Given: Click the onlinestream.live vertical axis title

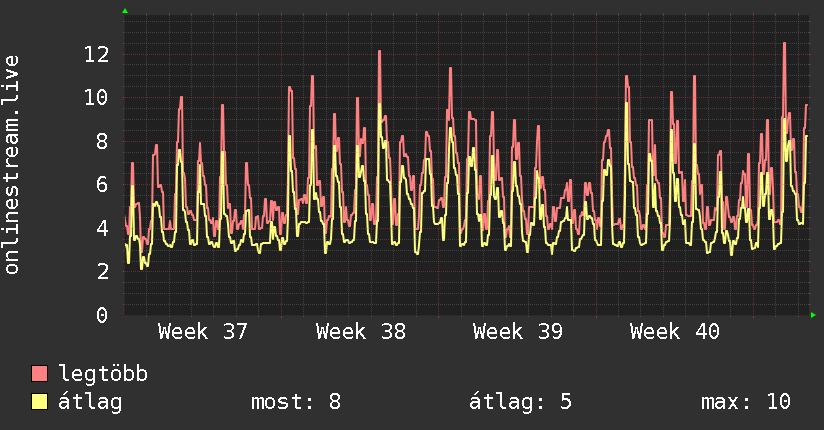Looking at the screenshot, I should point(11,165).
